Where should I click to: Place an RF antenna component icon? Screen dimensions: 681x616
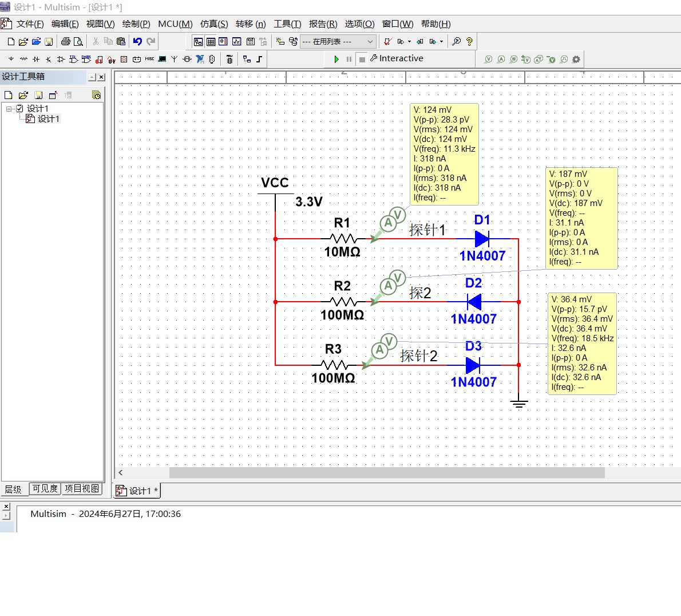[x=174, y=59]
